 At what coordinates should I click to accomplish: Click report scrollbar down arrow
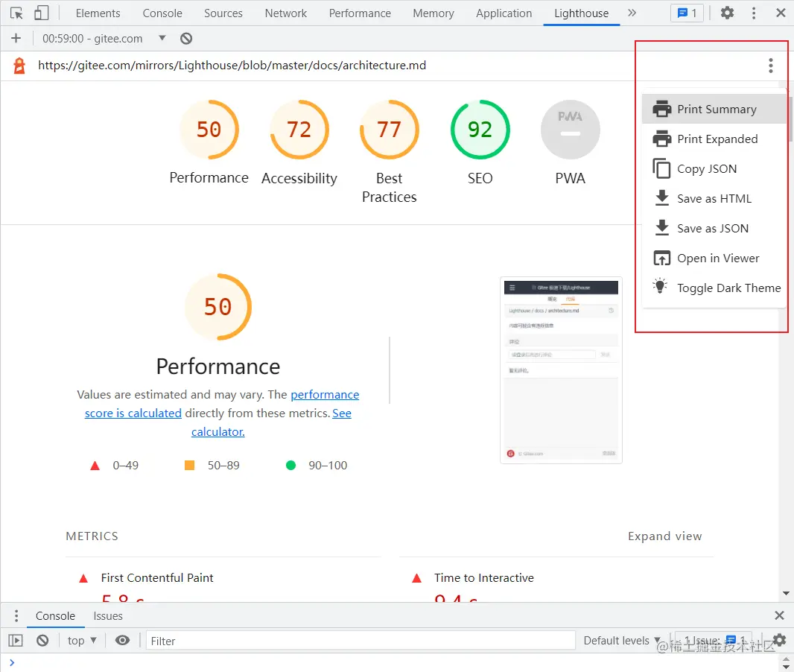click(x=786, y=594)
